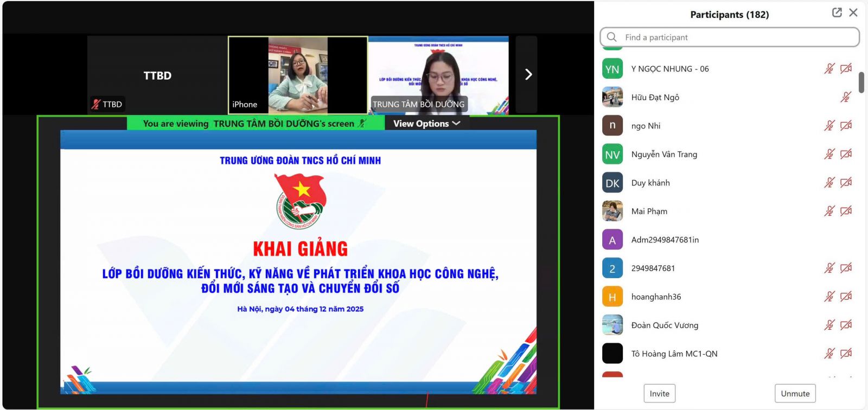Screen dimensions: 868x410
Task: Click video-off icon for Đoàn Quốc Vương
Action: click(846, 325)
